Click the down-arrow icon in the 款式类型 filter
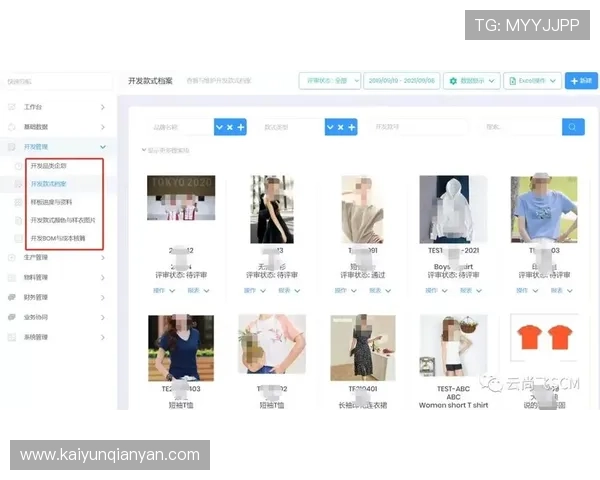Image resolution: width=600 pixels, height=480 pixels. [330, 127]
